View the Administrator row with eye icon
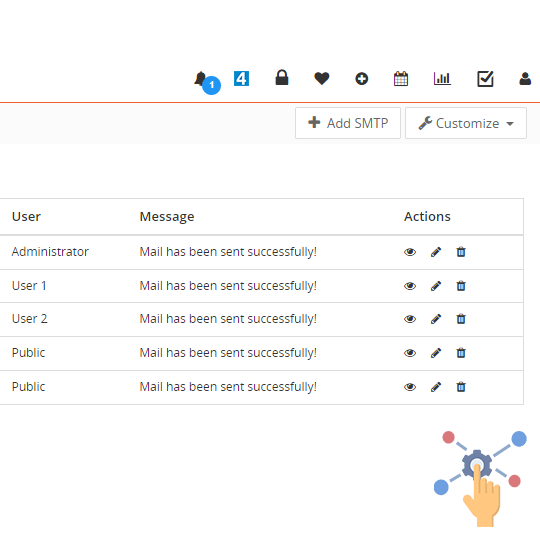This screenshot has height=540, width=540. (x=410, y=252)
